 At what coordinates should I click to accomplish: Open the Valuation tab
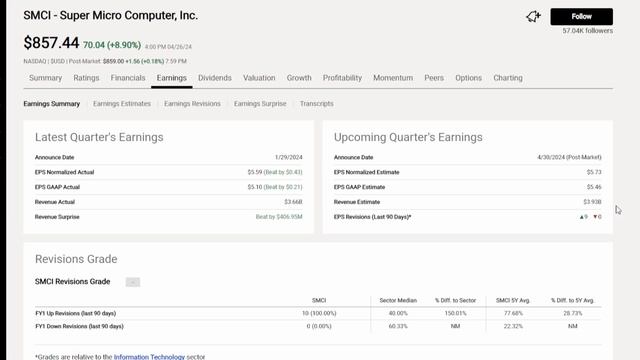[x=259, y=78]
